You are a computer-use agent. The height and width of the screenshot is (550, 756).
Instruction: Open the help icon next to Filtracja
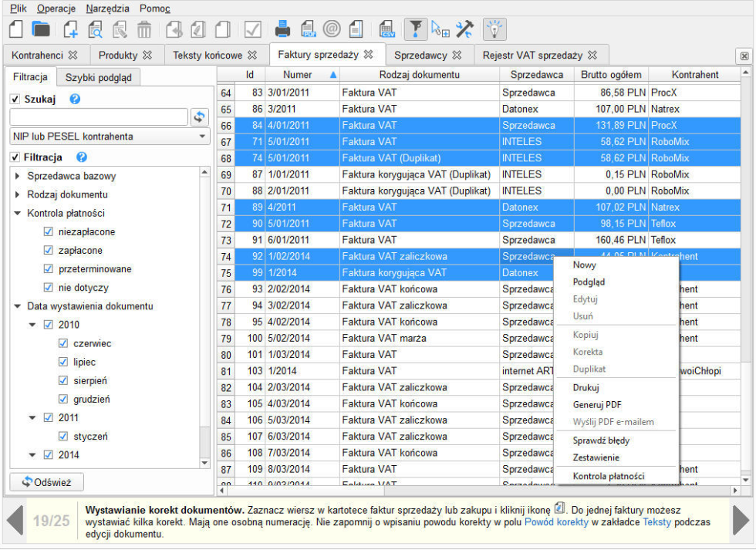coord(82,157)
